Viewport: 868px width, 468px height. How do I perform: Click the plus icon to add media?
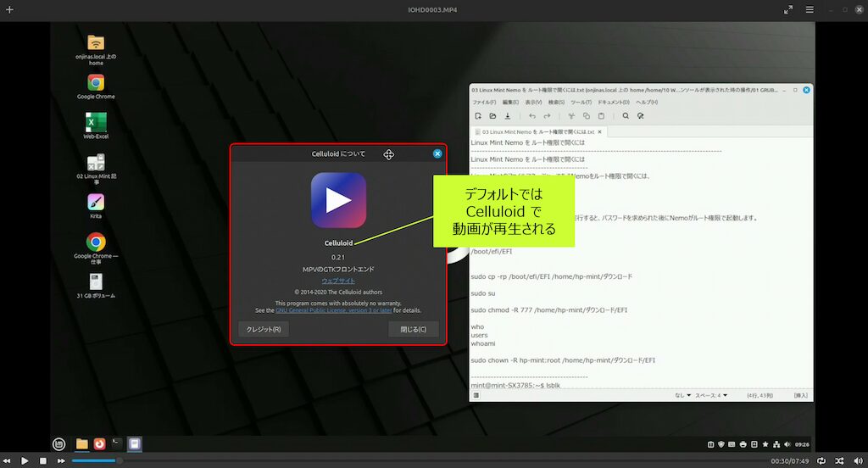9,9
